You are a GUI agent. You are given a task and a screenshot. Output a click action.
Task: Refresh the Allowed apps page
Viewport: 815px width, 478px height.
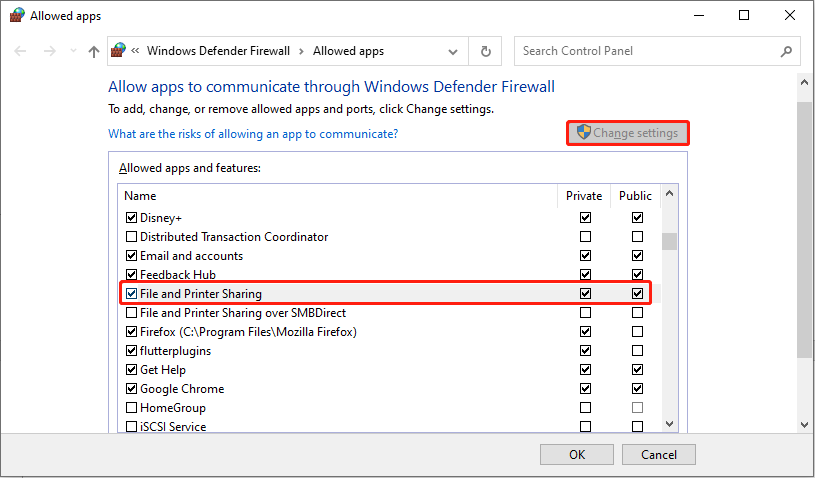pos(486,51)
